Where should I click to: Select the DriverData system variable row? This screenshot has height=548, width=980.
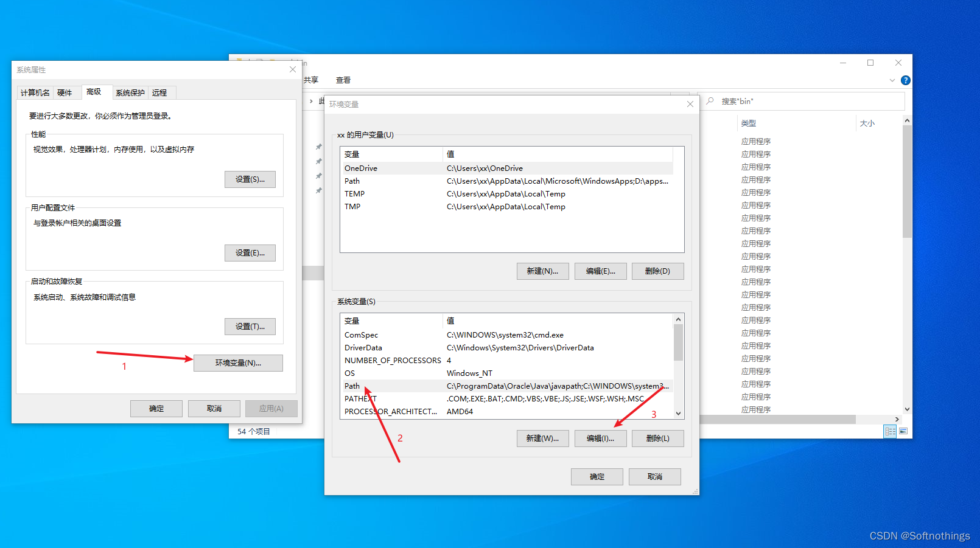point(507,348)
